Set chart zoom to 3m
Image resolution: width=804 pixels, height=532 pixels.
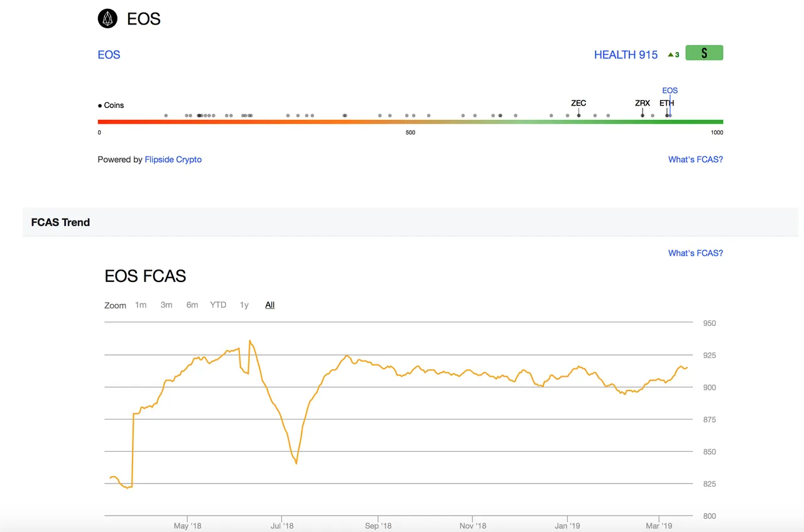(166, 305)
